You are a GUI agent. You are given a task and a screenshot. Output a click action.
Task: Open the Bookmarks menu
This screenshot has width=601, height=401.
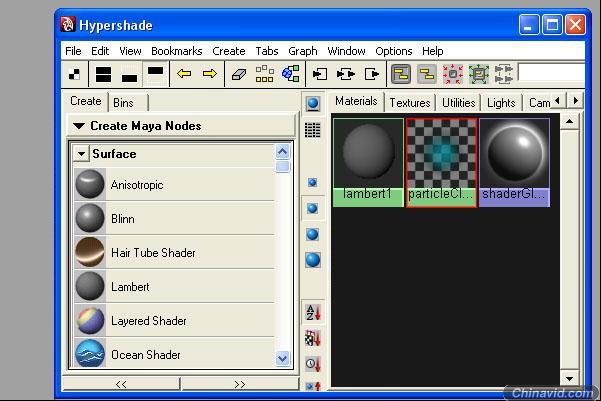177,51
